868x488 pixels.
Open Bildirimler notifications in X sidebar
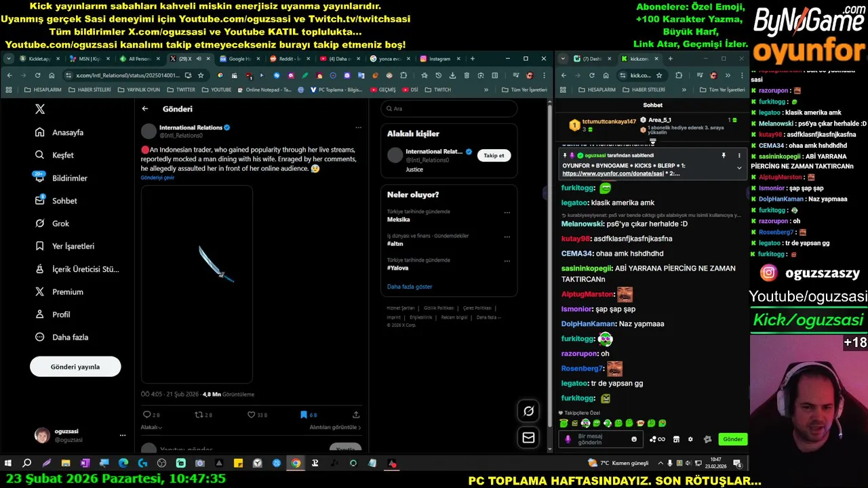point(62,178)
